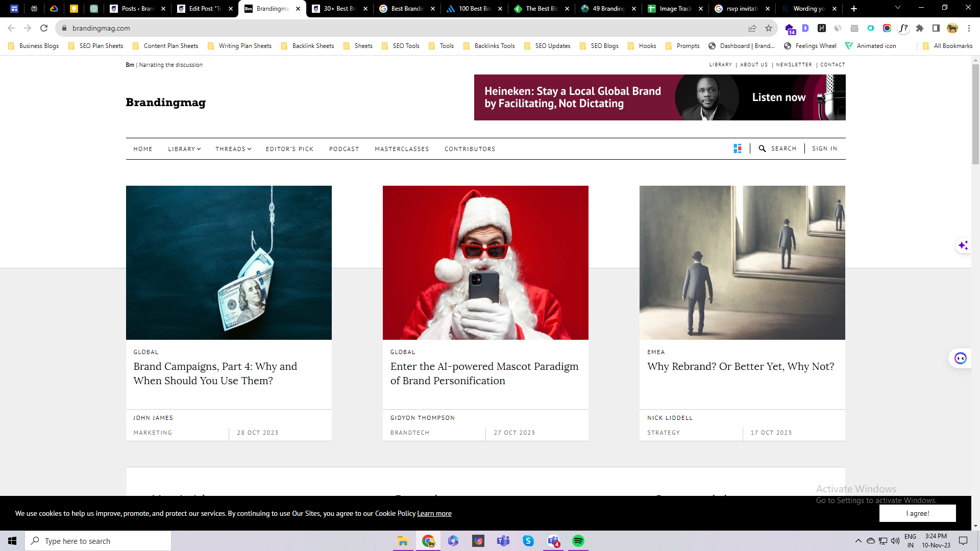Screen dimensions: 980x551
Task: Open the blue grid view icon near Search
Action: (x=738, y=148)
